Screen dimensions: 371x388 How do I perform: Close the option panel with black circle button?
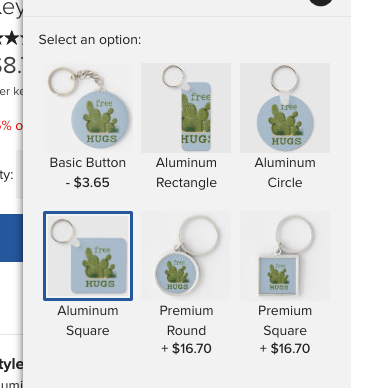(x=321, y=2)
